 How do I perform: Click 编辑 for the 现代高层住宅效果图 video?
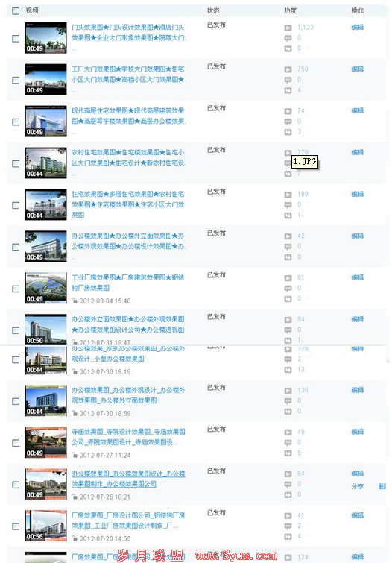tap(357, 110)
